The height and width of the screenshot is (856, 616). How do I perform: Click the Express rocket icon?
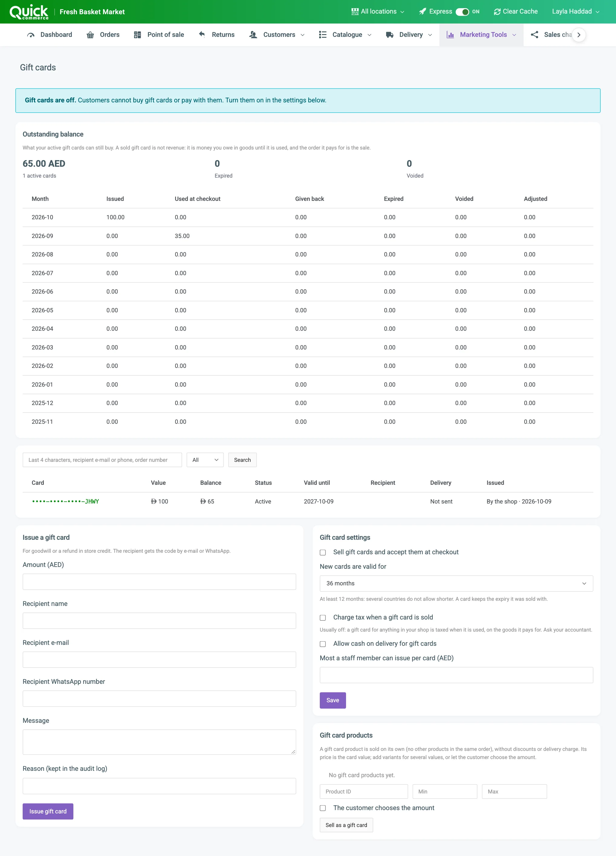pyautogui.click(x=422, y=12)
